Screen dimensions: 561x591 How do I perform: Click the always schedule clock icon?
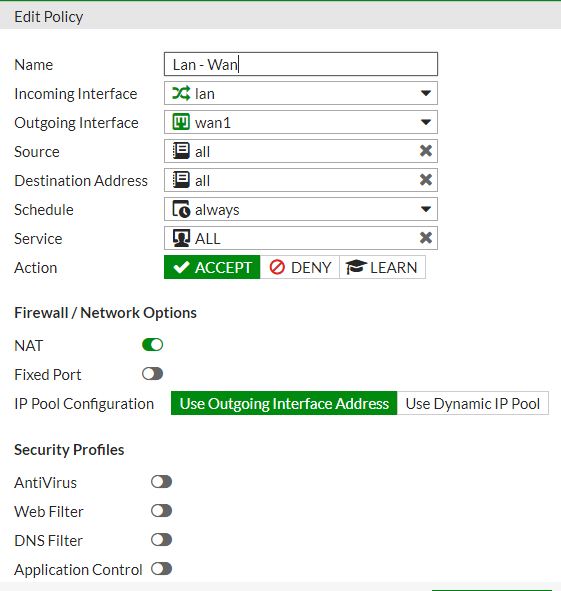181,209
